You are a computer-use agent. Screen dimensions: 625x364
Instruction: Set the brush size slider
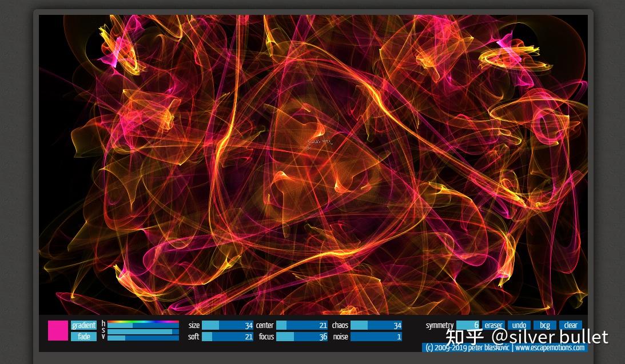[x=229, y=325]
